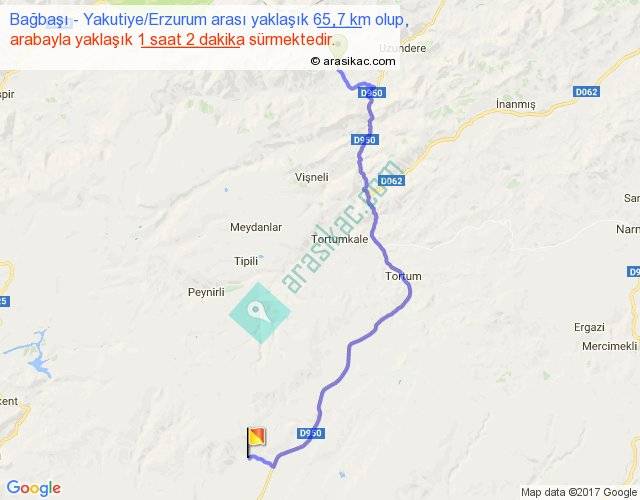Click the teal diamond location watermark icon
The width and height of the screenshot is (640, 500).
pyautogui.click(x=260, y=313)
